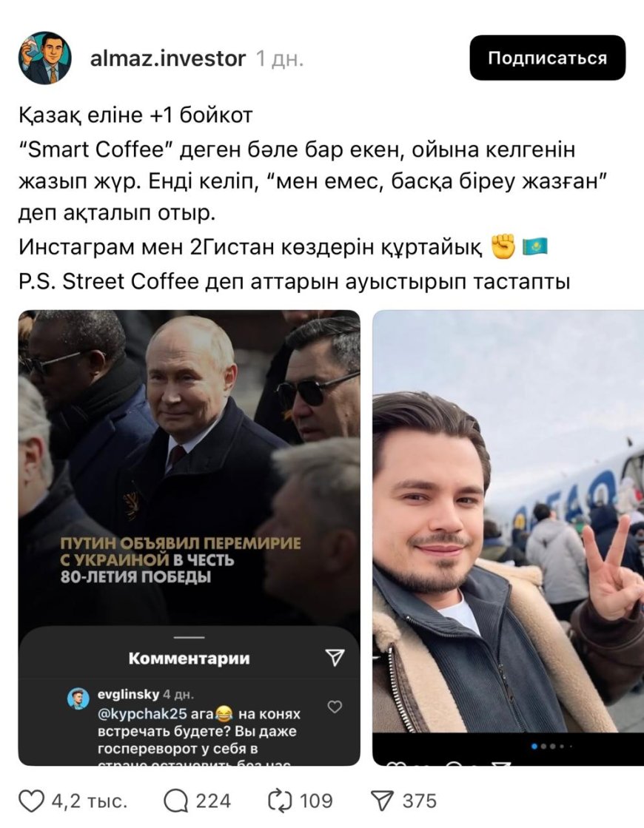Open almaz.investor username link
This screenshot has height=828, width=644.
pos(168,58)
